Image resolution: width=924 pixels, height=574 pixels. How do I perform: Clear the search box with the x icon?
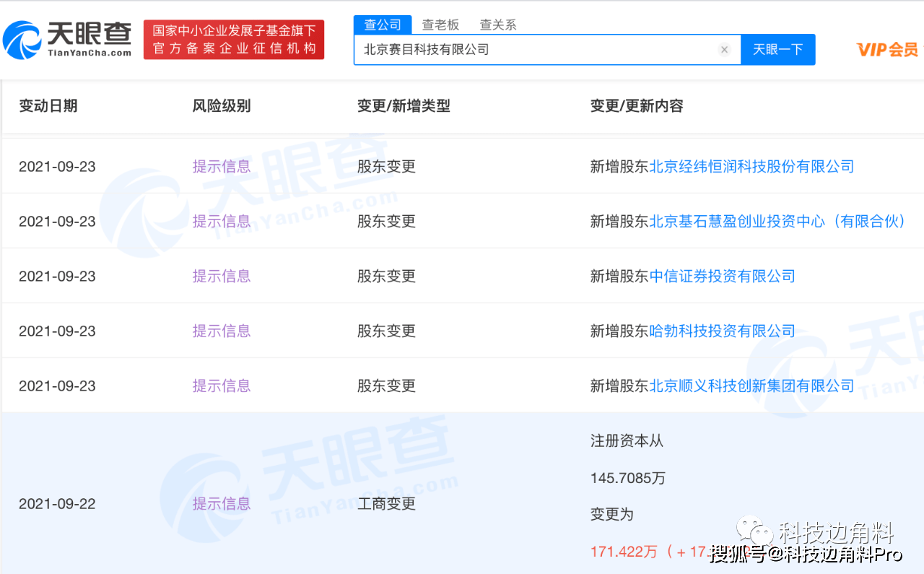point(725,50)
